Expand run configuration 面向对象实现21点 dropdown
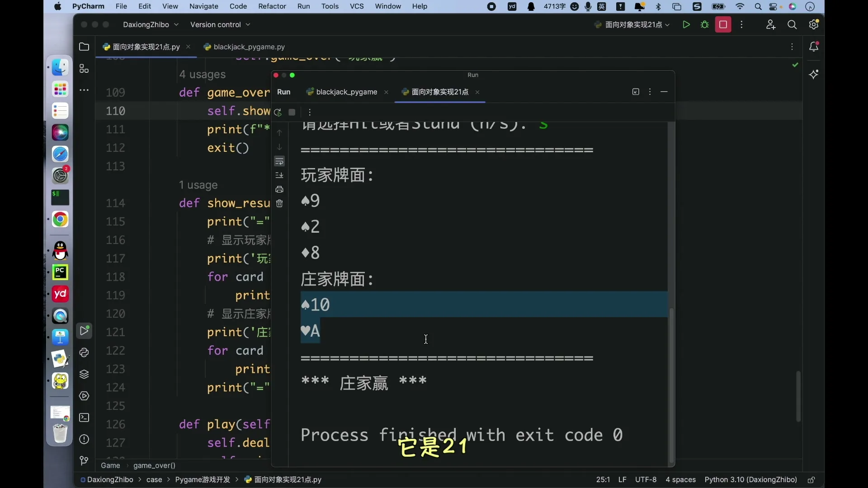The image size is (868, 488). tap(632, 25)
